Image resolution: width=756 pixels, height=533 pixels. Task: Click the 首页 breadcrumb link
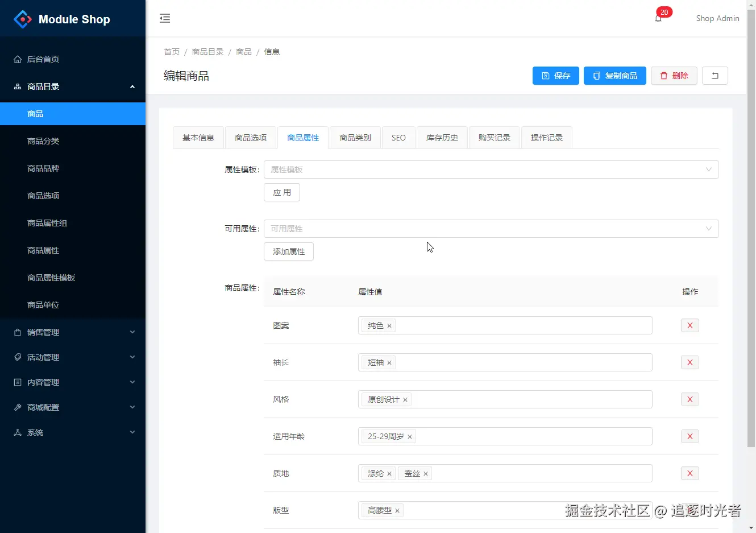(172, 52)
